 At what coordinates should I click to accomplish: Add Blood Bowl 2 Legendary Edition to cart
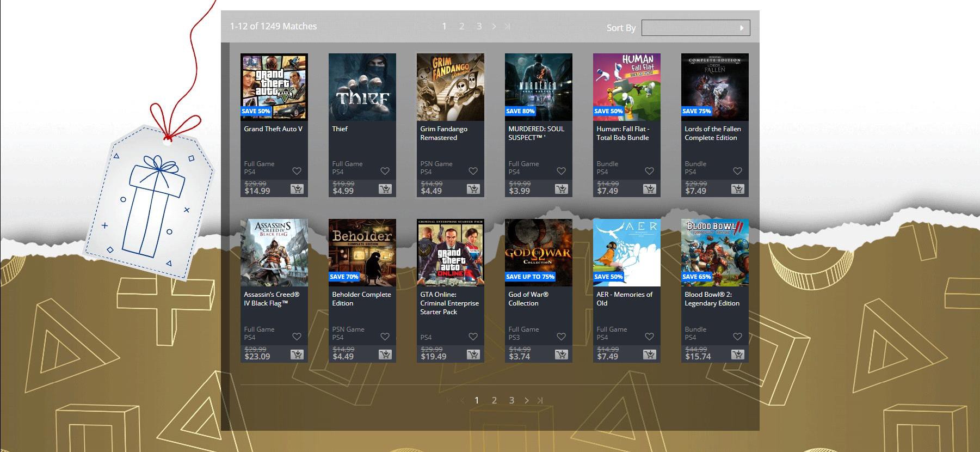(x=738, y=355)
